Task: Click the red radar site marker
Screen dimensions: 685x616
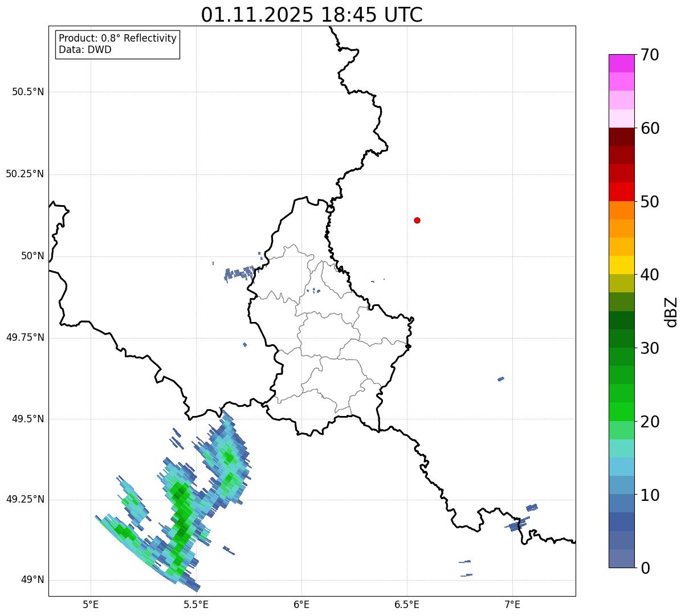Action: click(417, 220)
